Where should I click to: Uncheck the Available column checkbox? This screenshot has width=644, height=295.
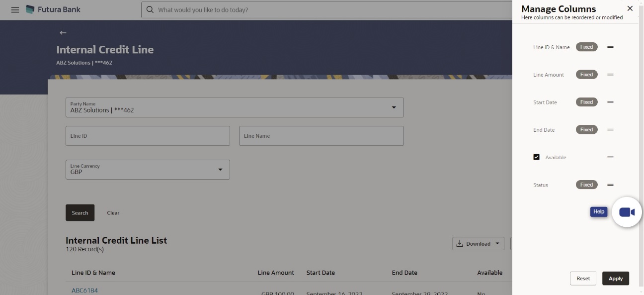(536, 157)
